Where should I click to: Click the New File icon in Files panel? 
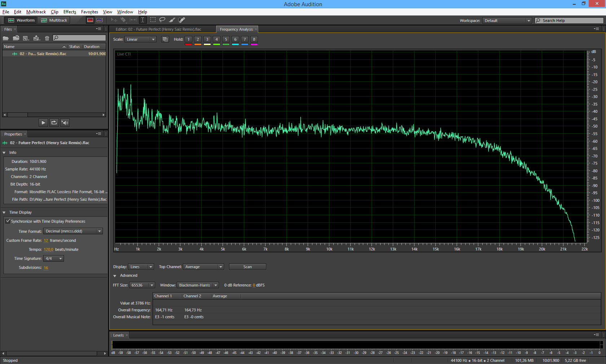pos(26,38)
